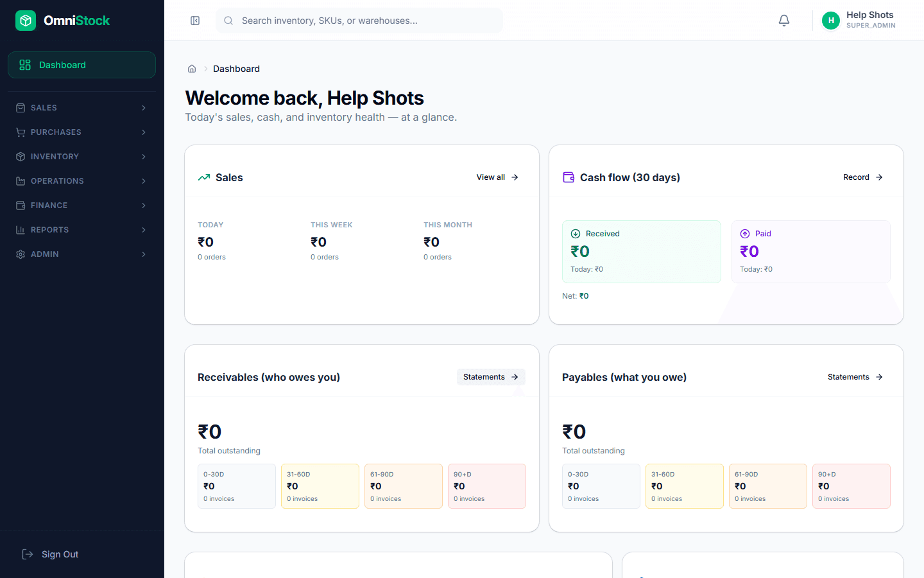This screenshot has width=924, height=578.
Task: Click the search magnifier icon
Action: click(228, 21)
